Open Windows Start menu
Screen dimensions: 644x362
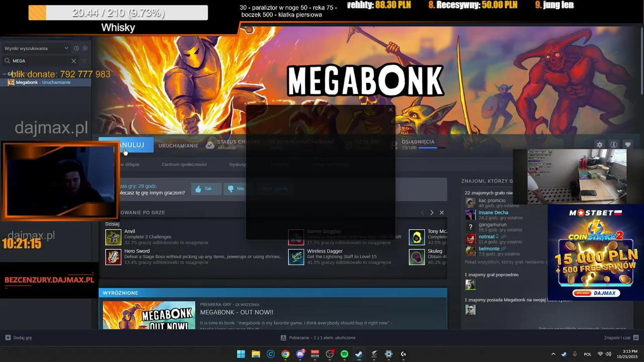click(x=241, y=354)
